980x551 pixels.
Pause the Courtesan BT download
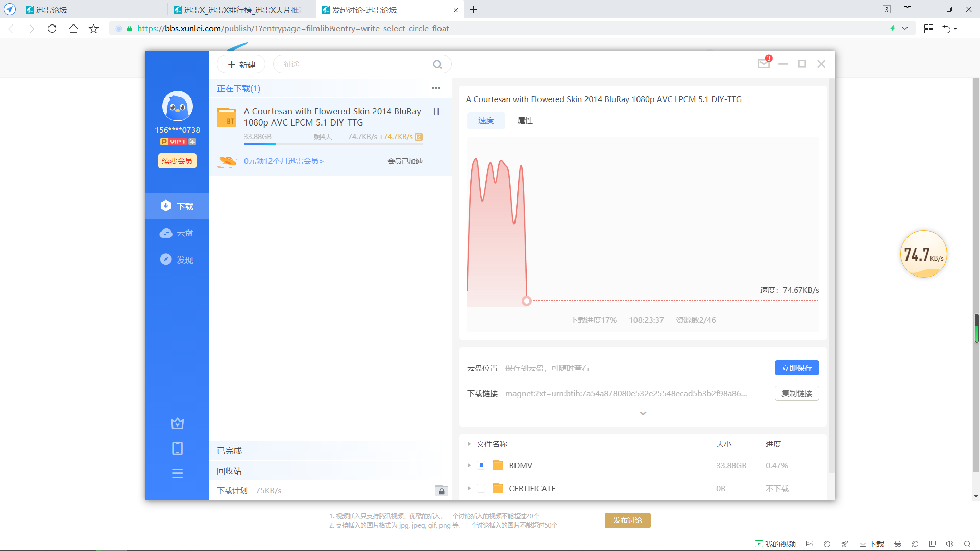(436, 111)
